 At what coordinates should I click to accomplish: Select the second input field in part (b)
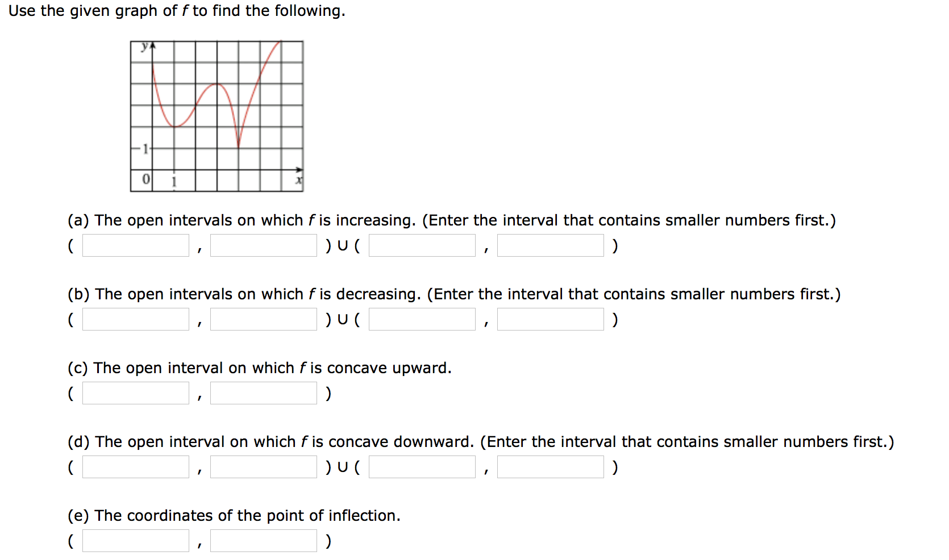tap(263, 319)
